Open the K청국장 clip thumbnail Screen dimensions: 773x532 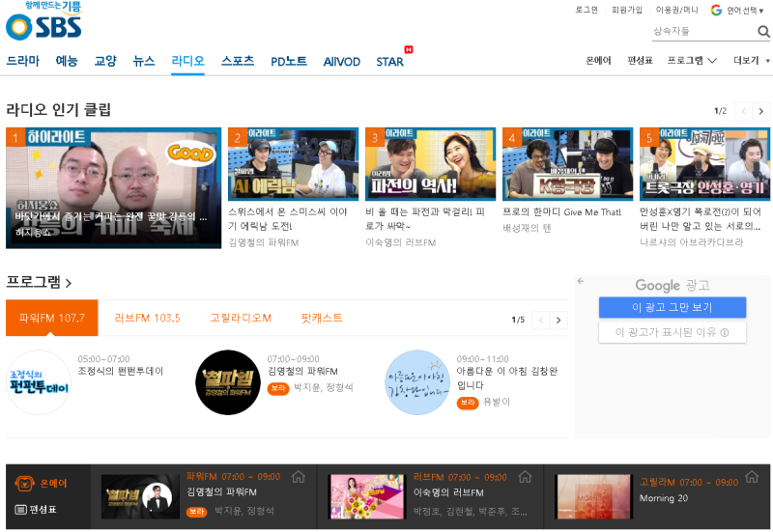coord(567,164)
